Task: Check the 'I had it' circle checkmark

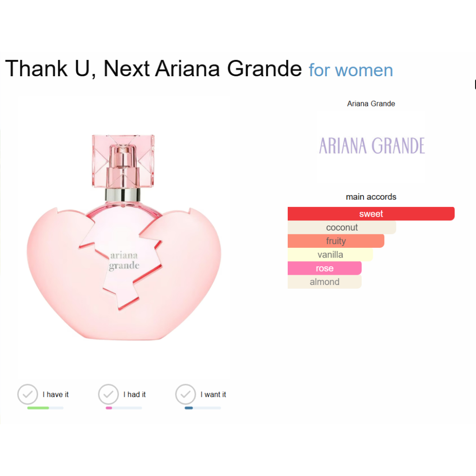Action: pyautogui.click(x=108, y=394)
